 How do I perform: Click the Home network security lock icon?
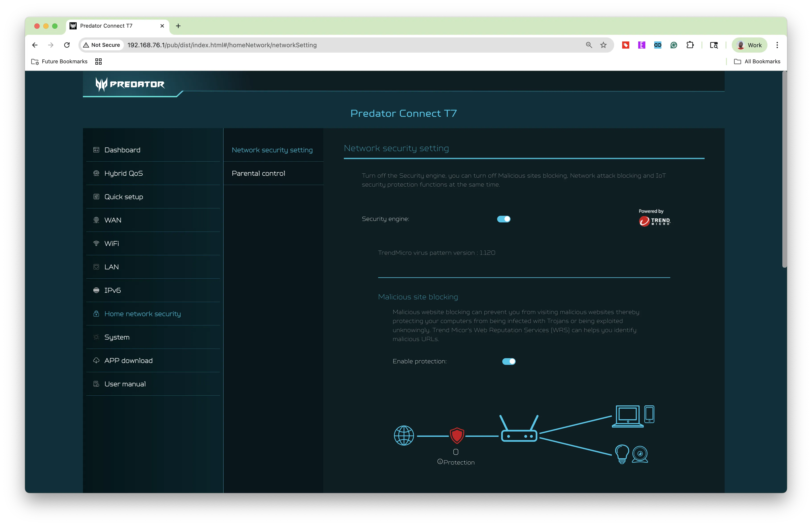coord(96,314)
